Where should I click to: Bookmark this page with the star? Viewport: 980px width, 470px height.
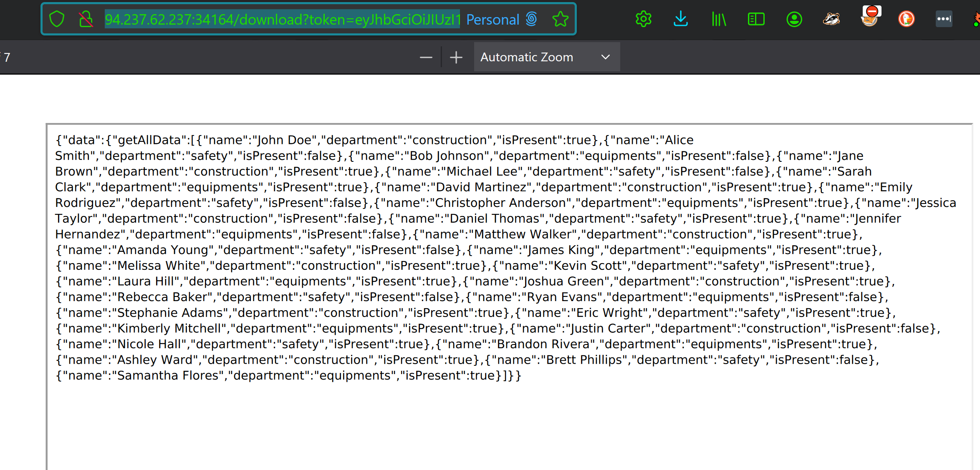coord(560,19)
